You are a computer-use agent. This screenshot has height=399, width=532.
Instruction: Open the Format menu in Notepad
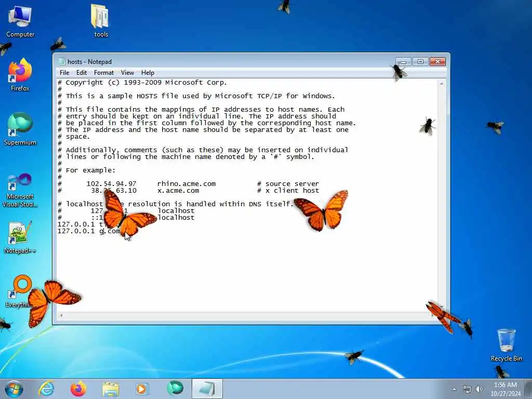click(104, 73)
